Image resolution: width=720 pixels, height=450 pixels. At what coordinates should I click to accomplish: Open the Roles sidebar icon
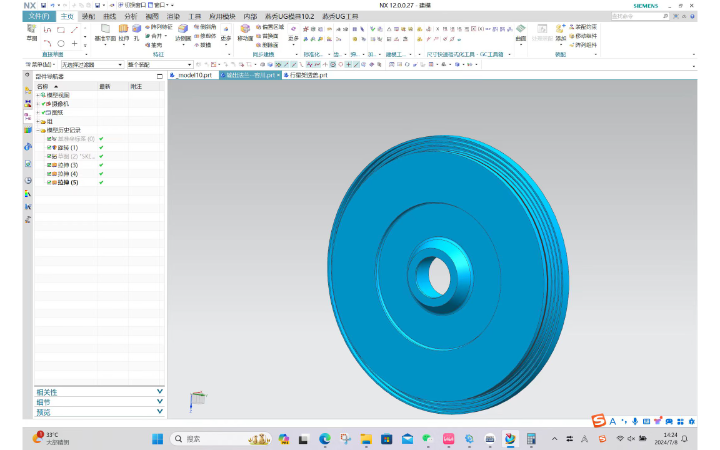coord(28,220)
